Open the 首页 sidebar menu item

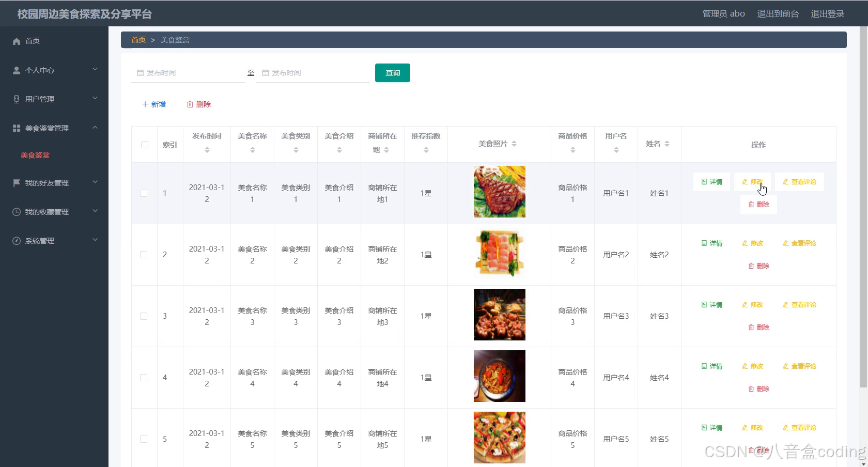54,41
